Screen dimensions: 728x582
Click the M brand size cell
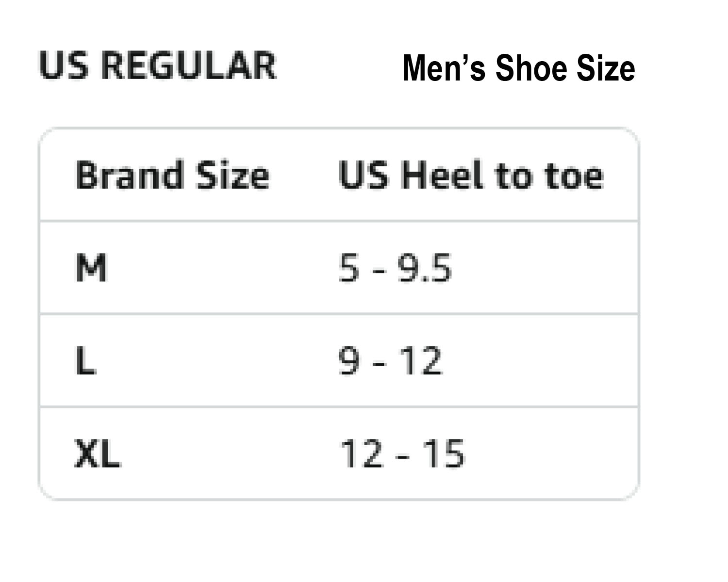click(x=91, y=268)
